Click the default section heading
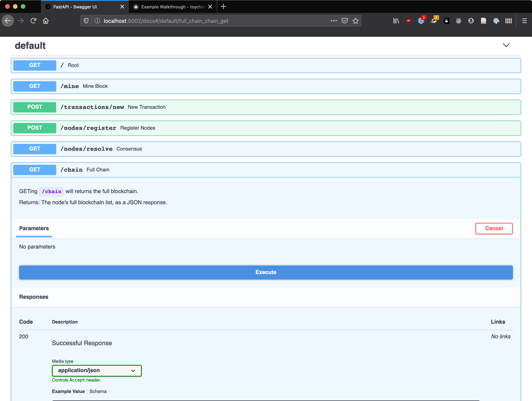This screenshot has height=401, width=532. [x=30, y=45]
